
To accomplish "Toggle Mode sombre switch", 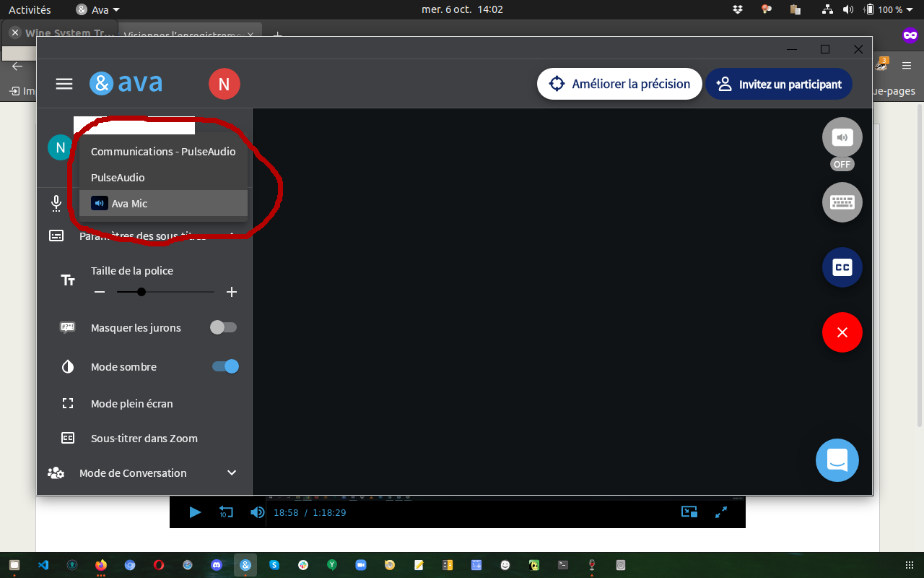I will [225, 366].
